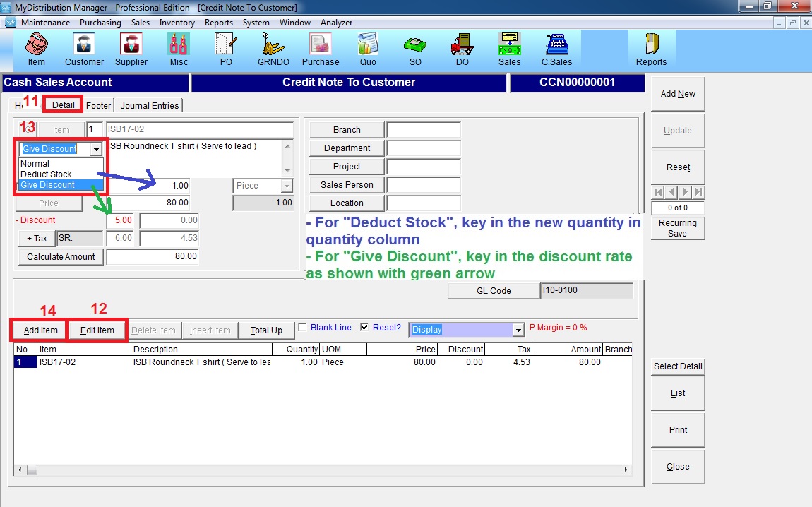Viewport: 812px width, 507px height.
Task: Open the Inventory menu
Action: tap(177, 23)
